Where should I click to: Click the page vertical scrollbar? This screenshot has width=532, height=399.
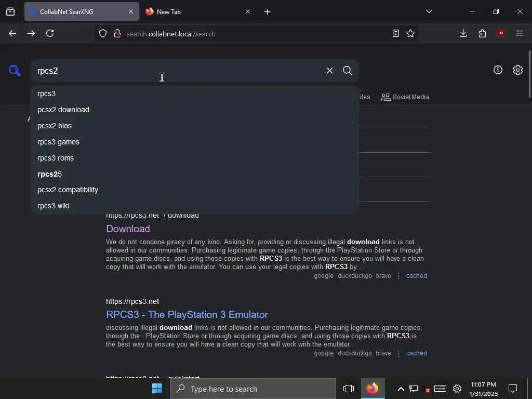point(529,74)
